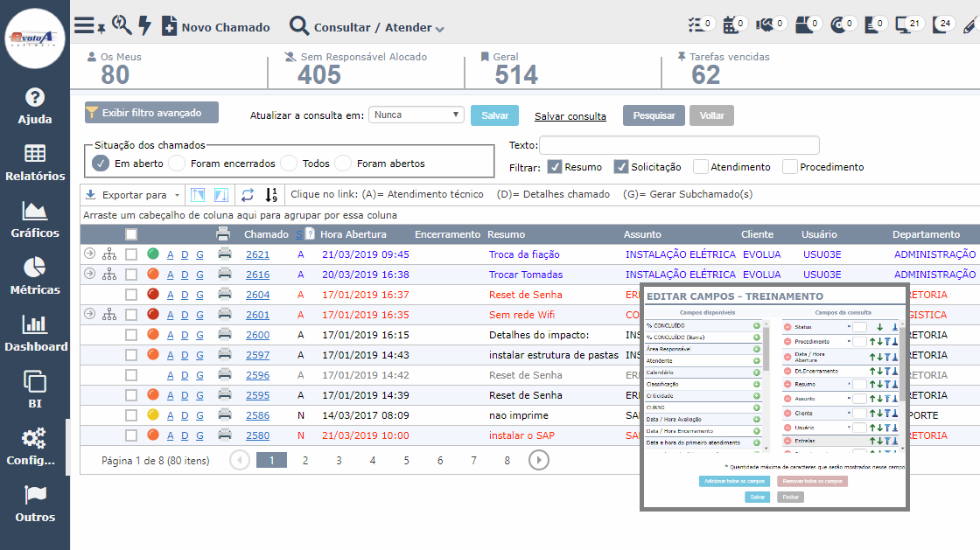
Task: Enable the Atendimento filter checkbox
Action: (x=700, y=167)
